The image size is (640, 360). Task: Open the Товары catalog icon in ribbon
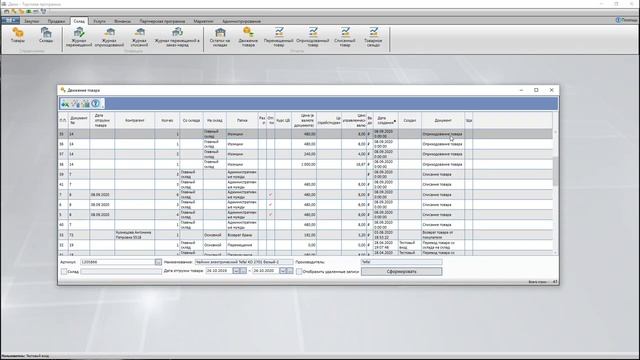click(x=18, y=35)
